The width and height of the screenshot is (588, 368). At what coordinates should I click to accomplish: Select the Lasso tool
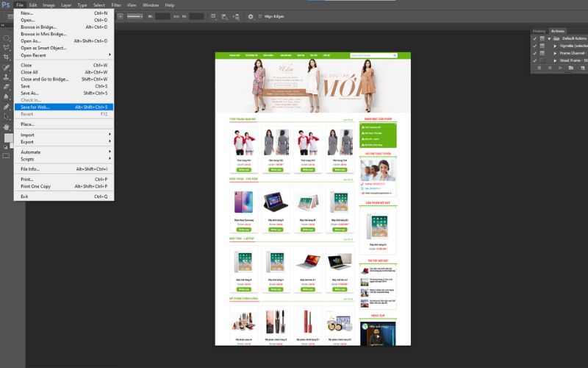7,47
